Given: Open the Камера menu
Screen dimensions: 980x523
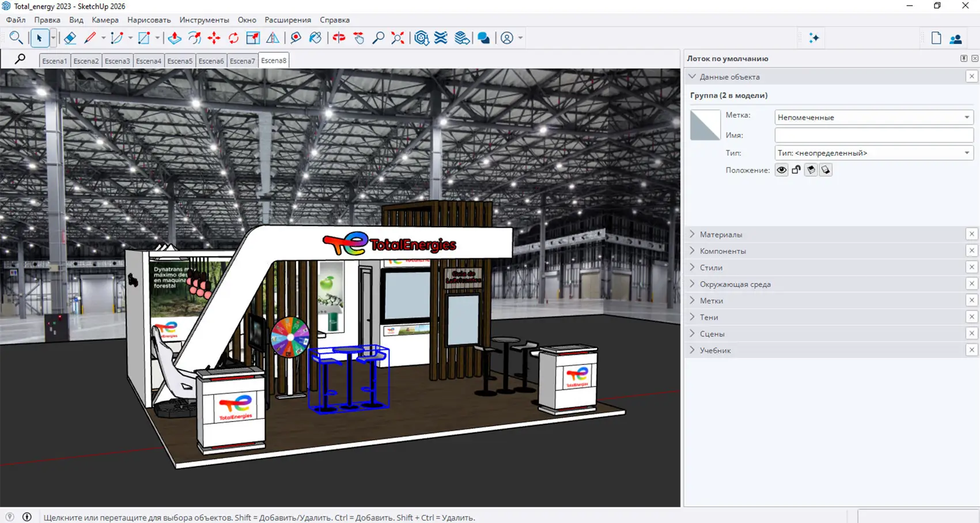Looking at the screenshot, I should click(105, 20).
